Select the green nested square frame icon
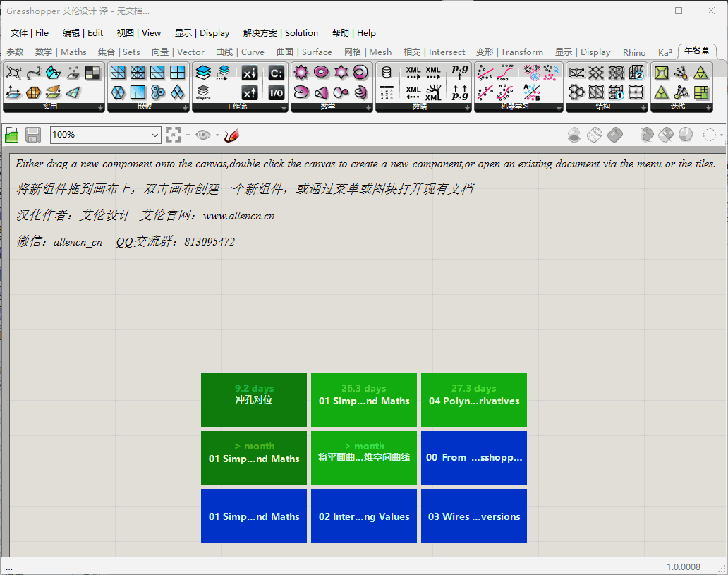 [x=662, y=73]
